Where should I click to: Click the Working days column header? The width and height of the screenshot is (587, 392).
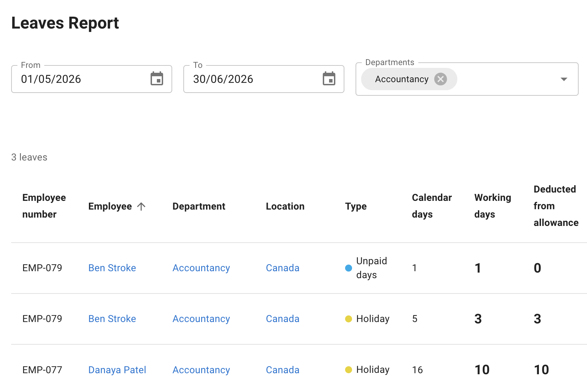[x=493, y=206]
